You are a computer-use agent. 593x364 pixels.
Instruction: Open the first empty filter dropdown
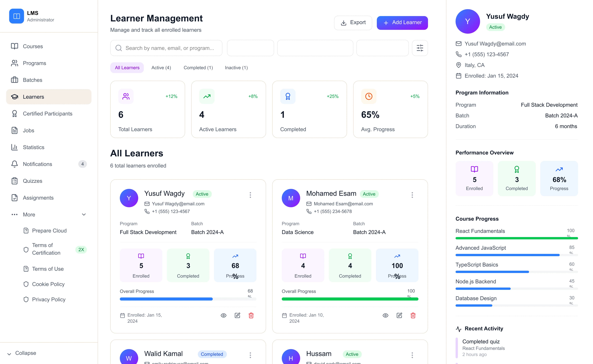250,48
